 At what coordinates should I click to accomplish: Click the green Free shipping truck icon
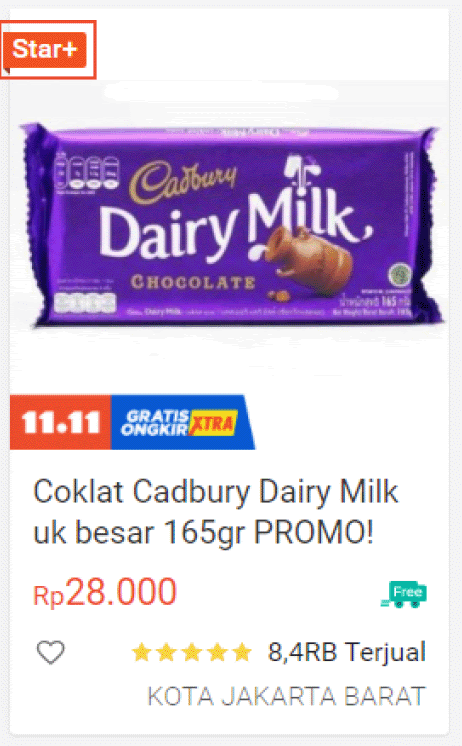point(403,594)
